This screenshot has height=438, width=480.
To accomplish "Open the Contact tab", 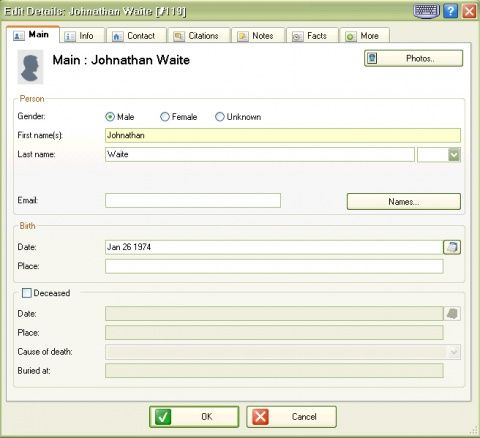I will pos(136,36).
